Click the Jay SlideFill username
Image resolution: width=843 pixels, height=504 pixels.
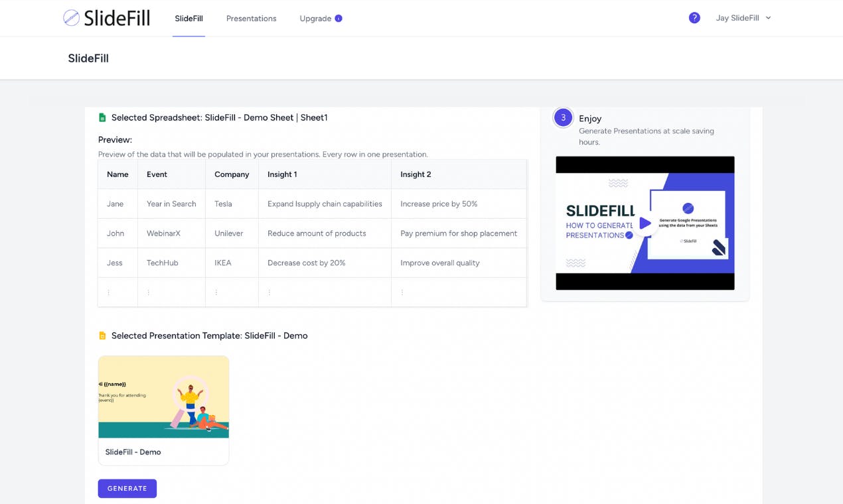pyautogui.click(x=737, y=18)
